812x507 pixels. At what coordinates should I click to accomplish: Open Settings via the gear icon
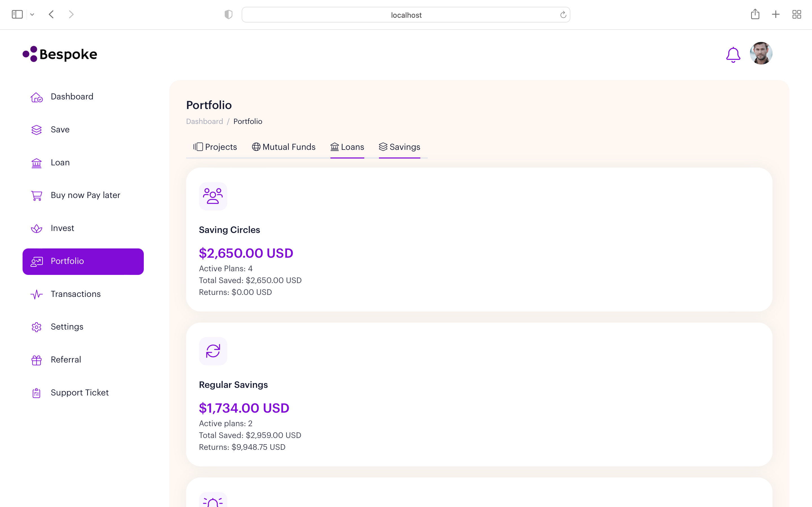[36, 327]
